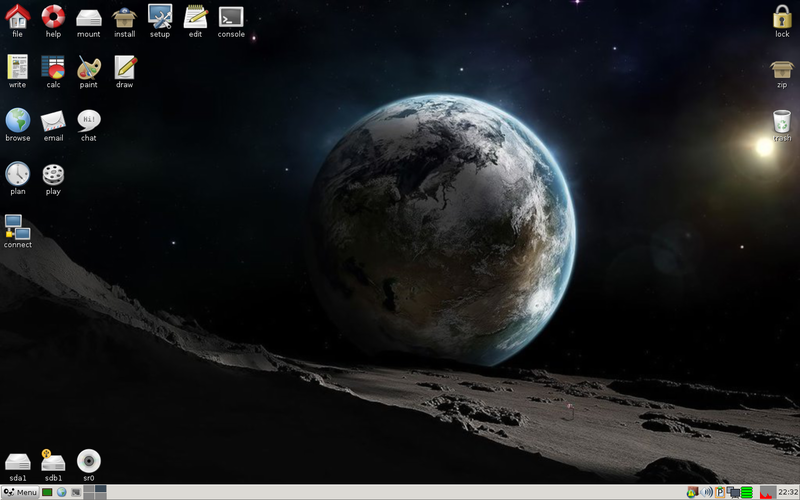Click the speaker volume tray icon
This screenshot has width=800, height=500.
(x=707, y=492)
